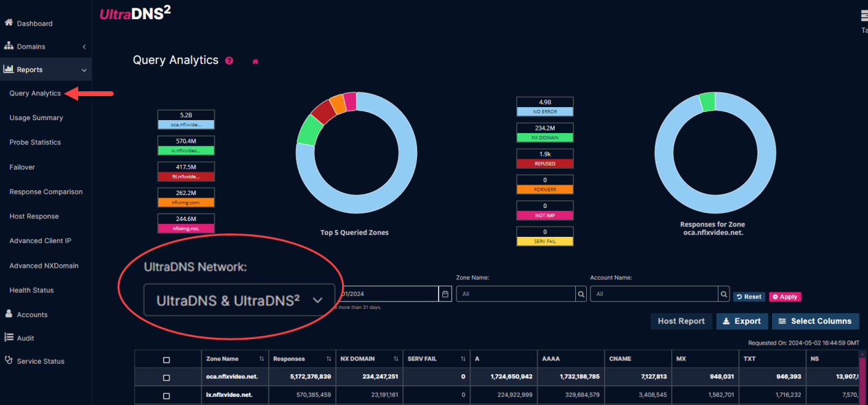Apply the current report filters
Screen dimensions: 868x405
click(784, 297)
